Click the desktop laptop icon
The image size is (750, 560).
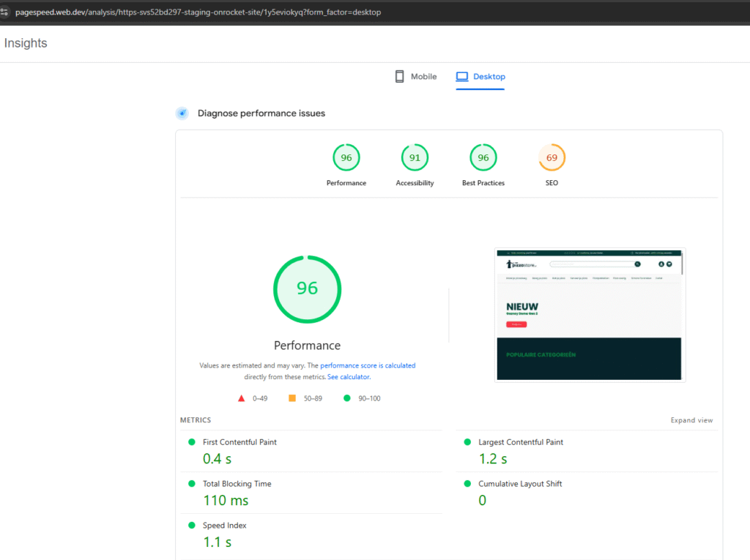tap(461, 76)
